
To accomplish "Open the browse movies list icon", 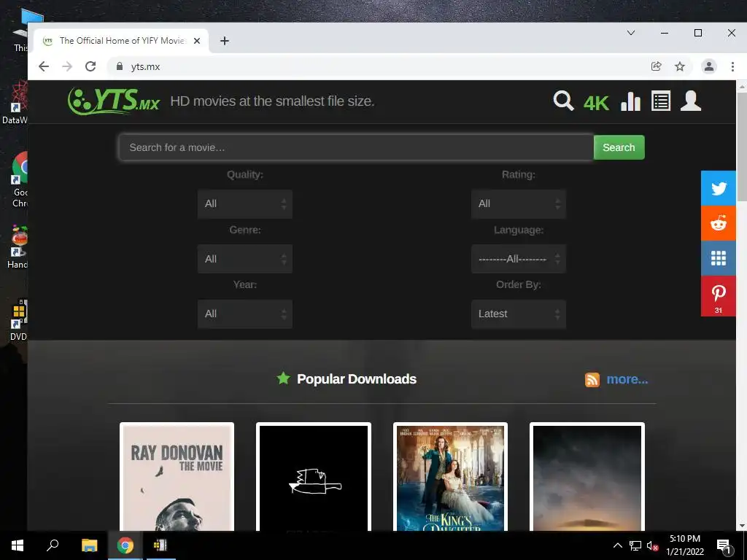I will 661,101.
